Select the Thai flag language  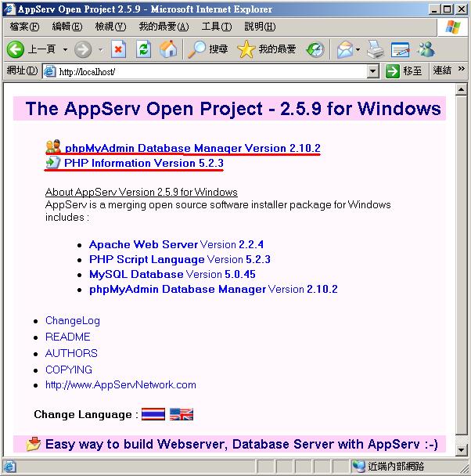point(153,414)
